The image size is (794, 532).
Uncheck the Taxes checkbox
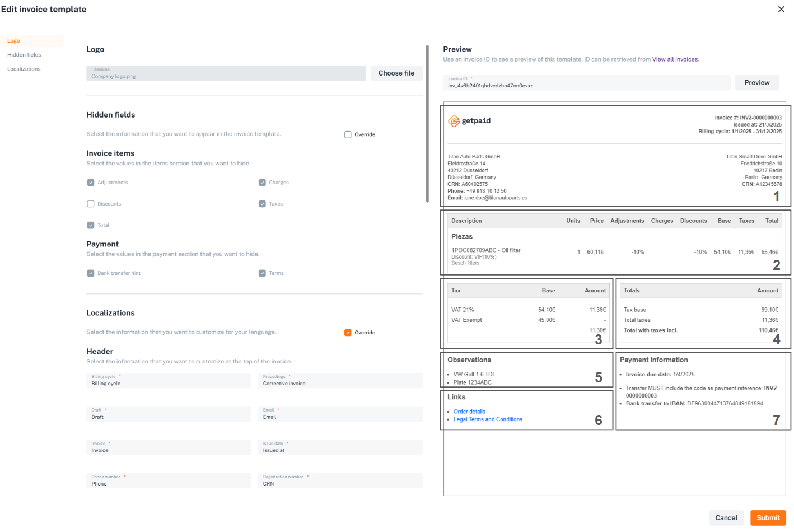[262, 204]
